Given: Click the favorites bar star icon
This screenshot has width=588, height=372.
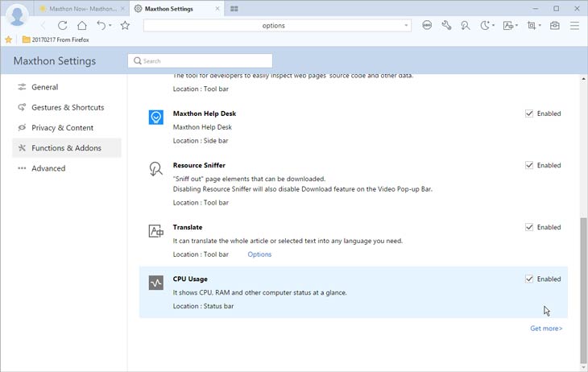Looking at the screenshot, I should click(x=8, y=39).
